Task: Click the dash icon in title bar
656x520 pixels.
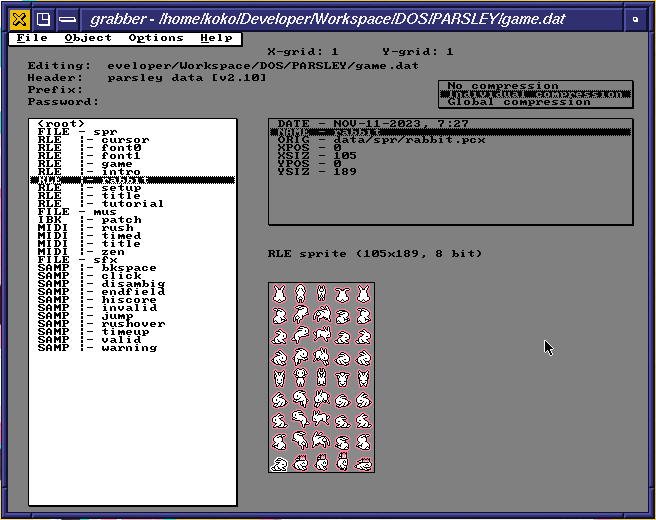Action: tap(66, 18)
